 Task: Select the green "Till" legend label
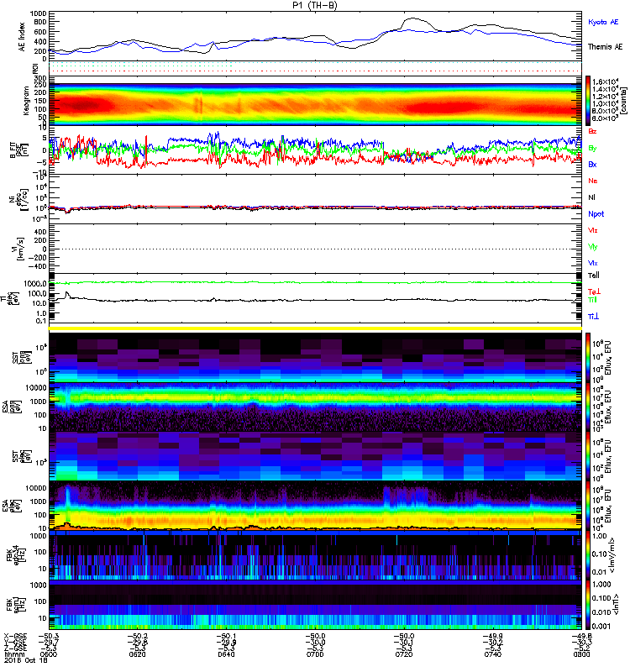click(592, 300)
